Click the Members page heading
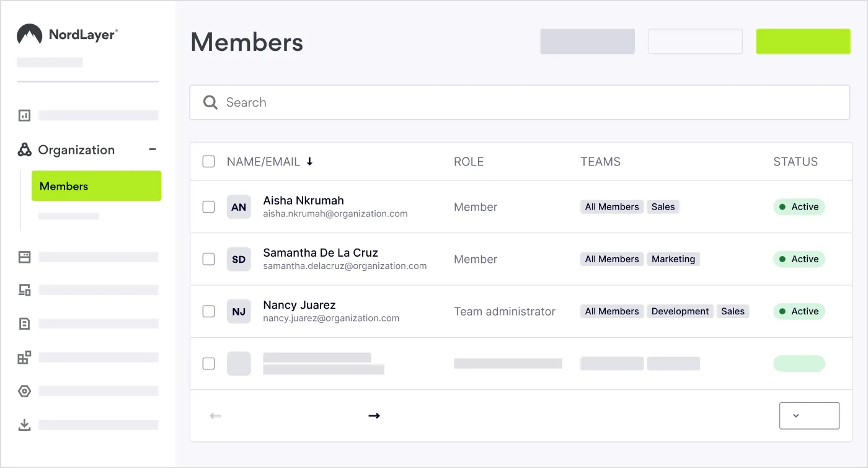The height and width of the screenshot is (468, 868). coord(247,42)
